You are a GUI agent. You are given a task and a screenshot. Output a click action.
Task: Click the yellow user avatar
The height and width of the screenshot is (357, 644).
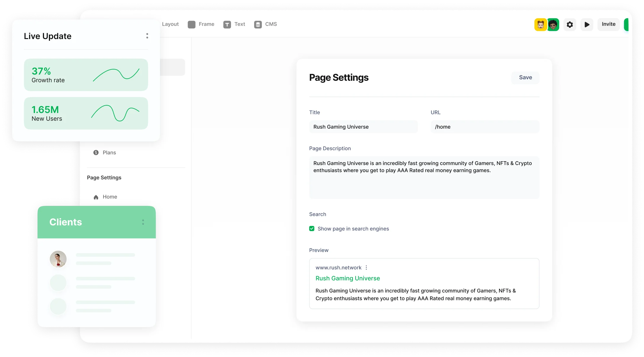[540, 25]
